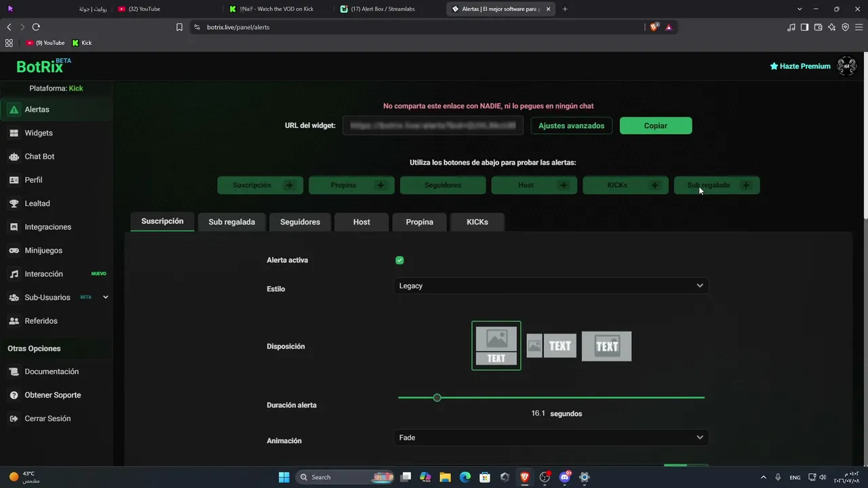Click the Obtener Soporte question icon
The height and width of the screenshot is (488, 868).
click(14, 395)
